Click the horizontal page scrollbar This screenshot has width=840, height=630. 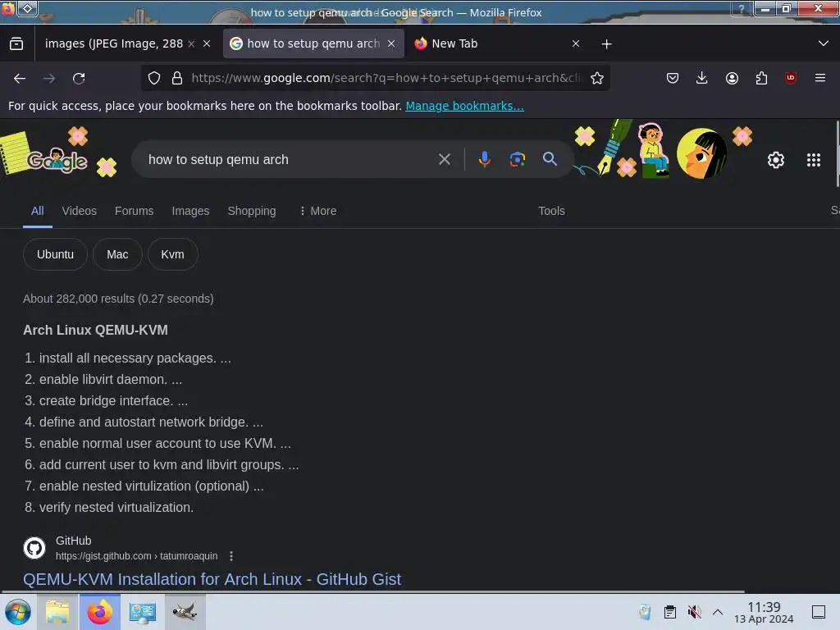tap(373, 591)
